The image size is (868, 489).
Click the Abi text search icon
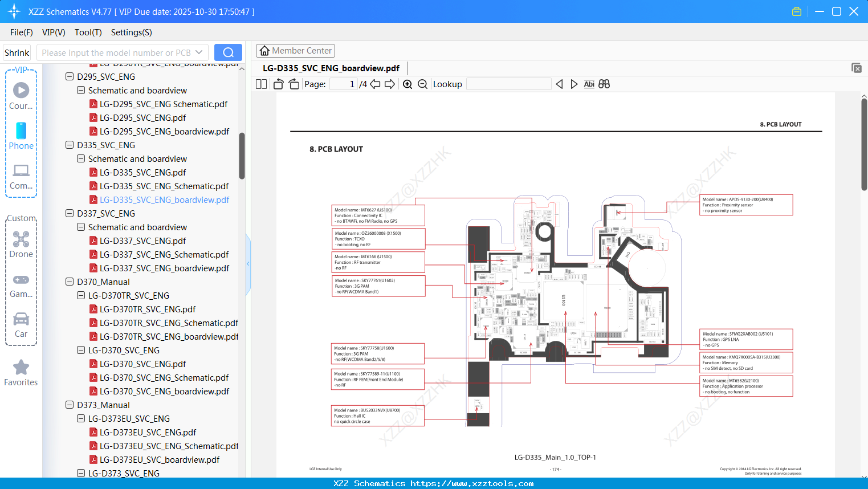(589, 84)
